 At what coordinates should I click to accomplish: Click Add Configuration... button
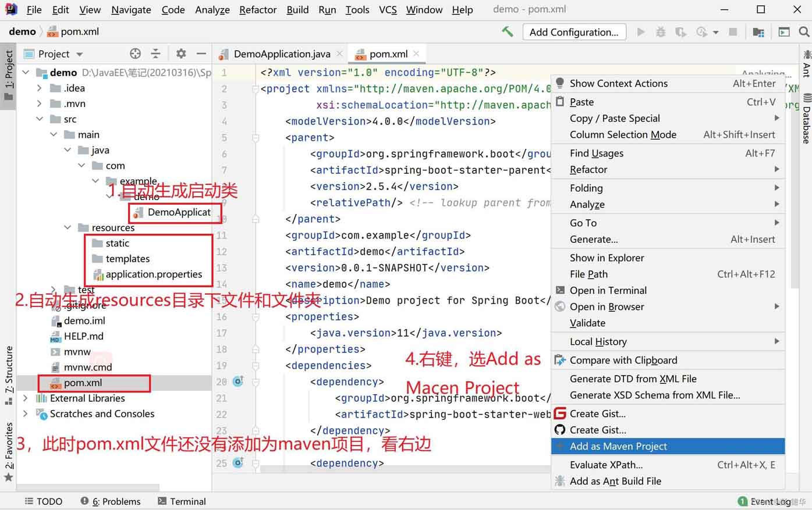click(x=574, y=32)
